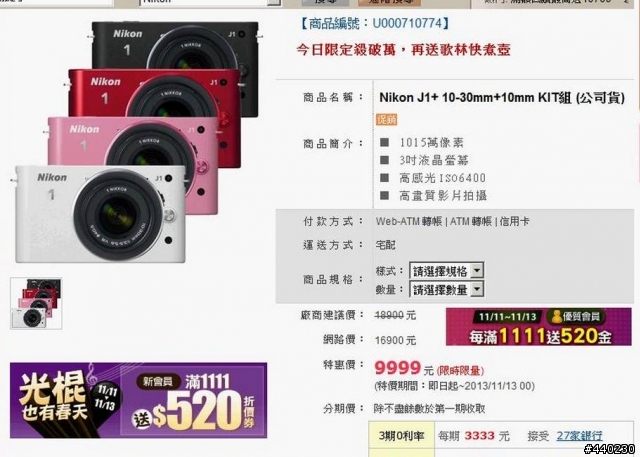The image size is (640, 457).
Task: Select the 3期0利率 installment option cell
Action: [401, 436]
